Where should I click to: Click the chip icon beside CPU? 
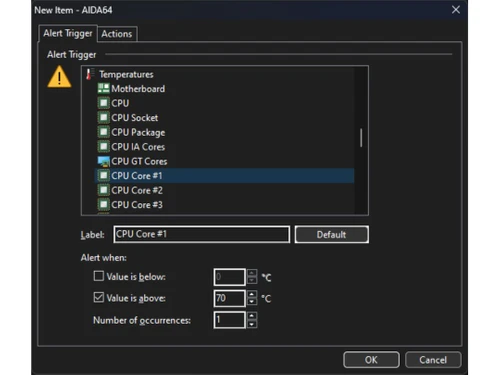pyautogui.click(x=103, y=103)
